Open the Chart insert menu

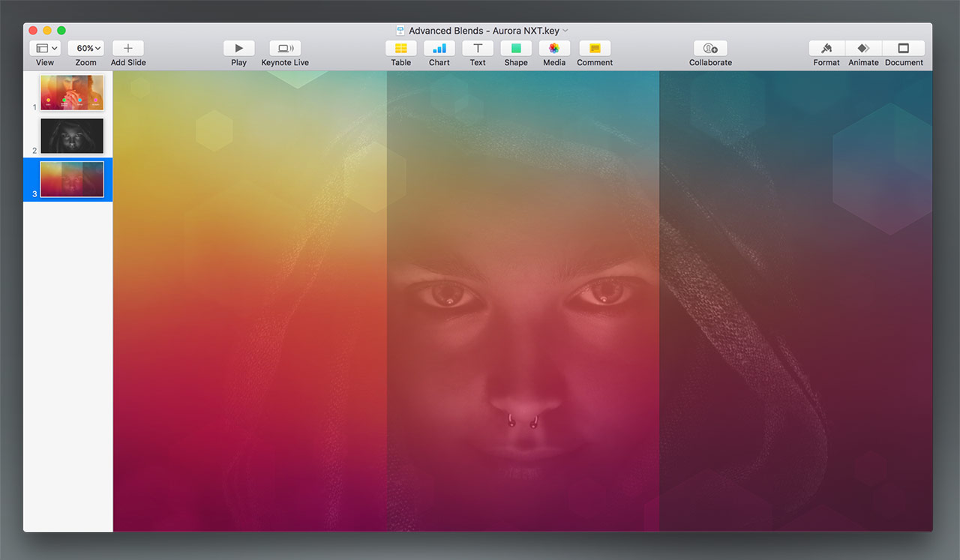click(x=439, y=49)
